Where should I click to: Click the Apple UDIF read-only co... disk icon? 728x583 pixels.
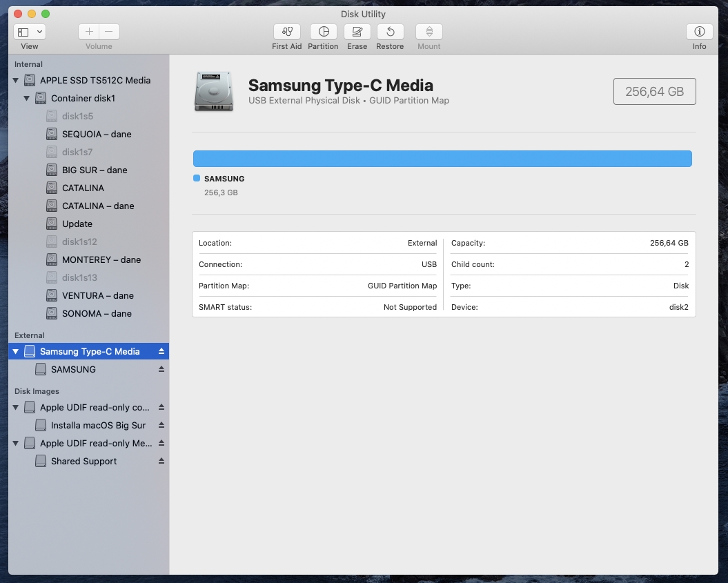pos(30,408)
